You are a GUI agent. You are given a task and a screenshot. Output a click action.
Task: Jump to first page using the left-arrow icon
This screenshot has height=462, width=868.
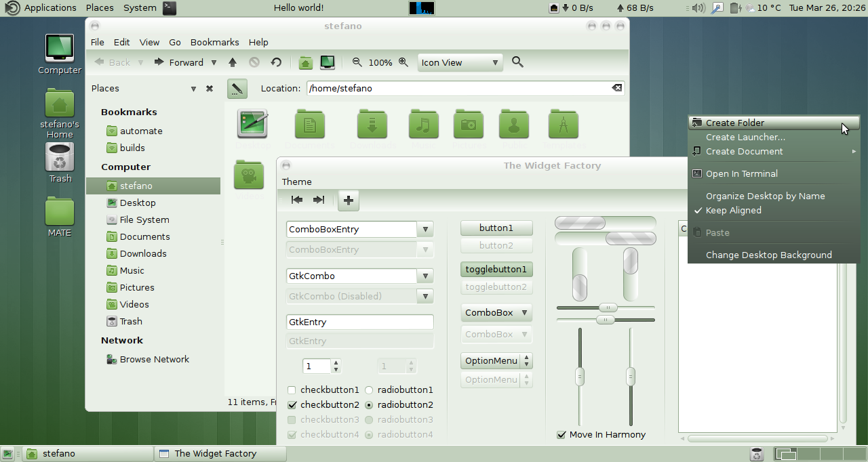click(296, 200)
